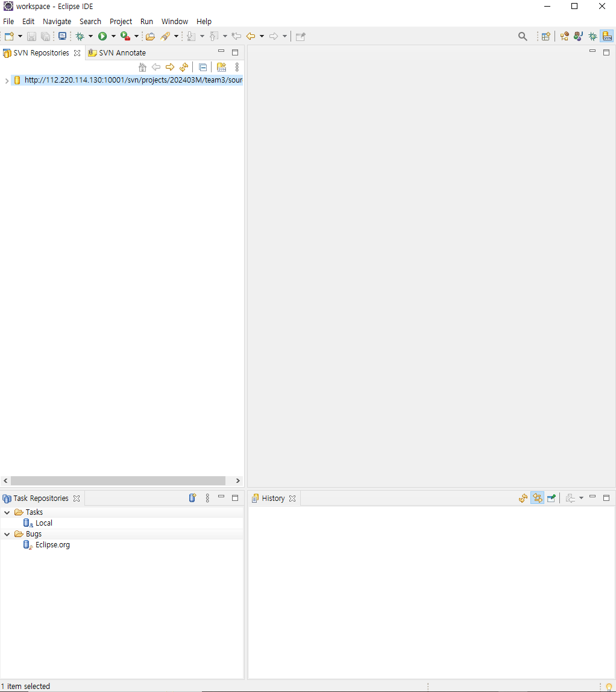Toggle Link with Editor in History view

pos(538,499)
